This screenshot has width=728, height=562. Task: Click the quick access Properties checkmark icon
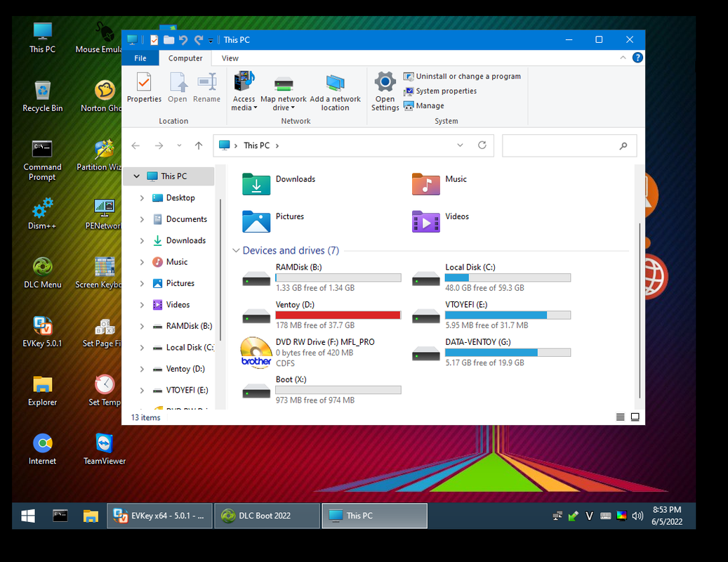point(154,40)
